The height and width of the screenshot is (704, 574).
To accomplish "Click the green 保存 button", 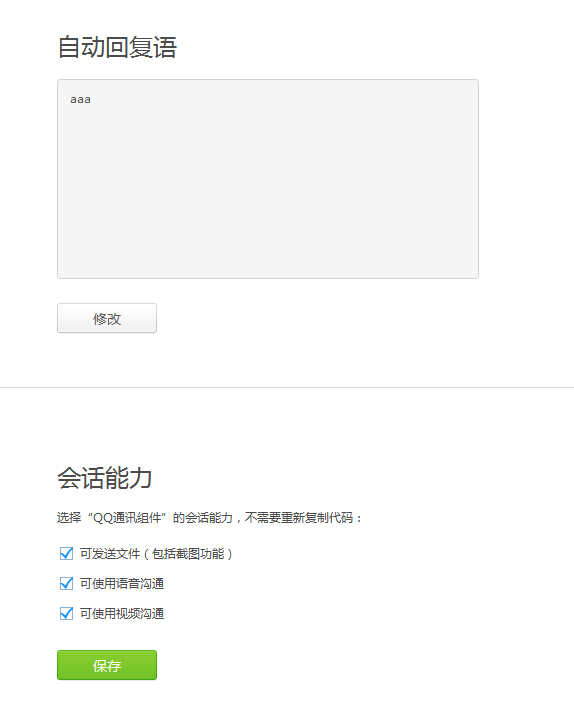I will point(107,665).
